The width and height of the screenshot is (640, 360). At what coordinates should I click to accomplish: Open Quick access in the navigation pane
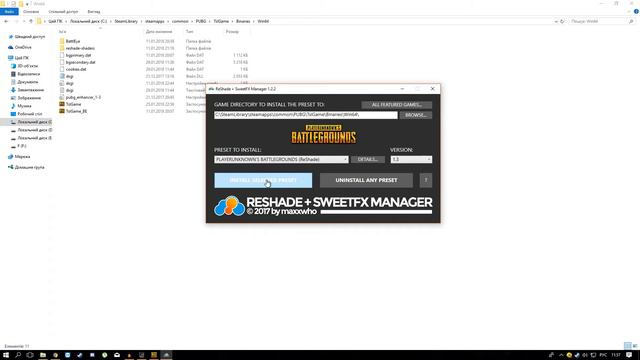click(x=30, y=37)
